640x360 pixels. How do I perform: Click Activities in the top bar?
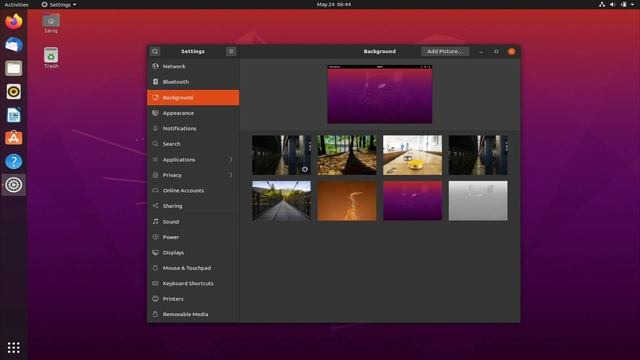click(16, 4)
